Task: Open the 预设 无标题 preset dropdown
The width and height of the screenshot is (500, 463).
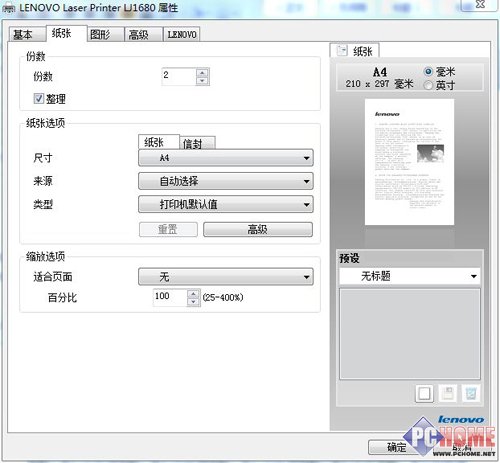Action: [410, 276]
